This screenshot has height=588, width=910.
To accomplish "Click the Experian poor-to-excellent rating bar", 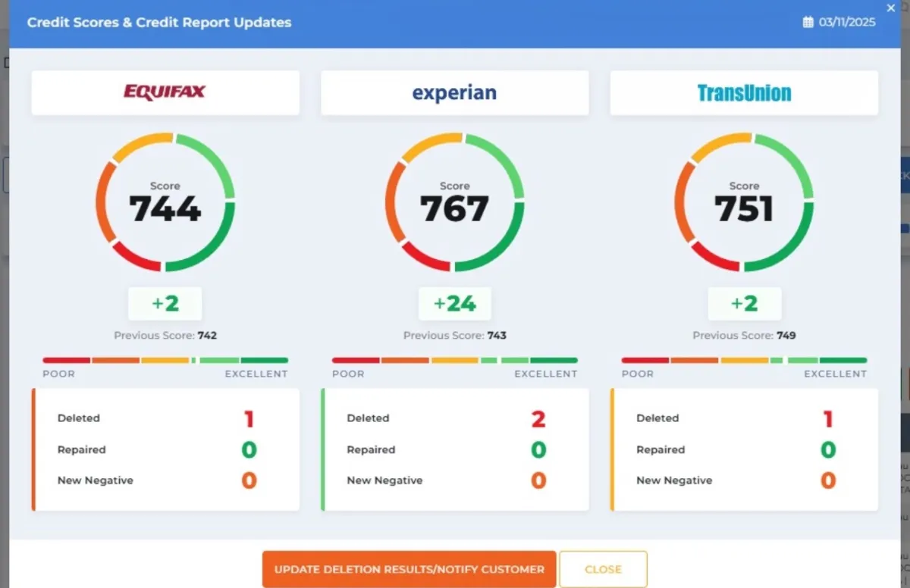I will coord(455,360).
